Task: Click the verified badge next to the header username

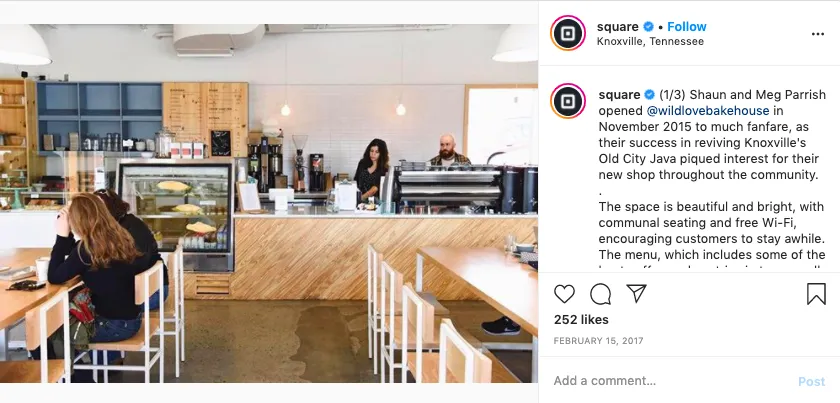Action: 648,26
